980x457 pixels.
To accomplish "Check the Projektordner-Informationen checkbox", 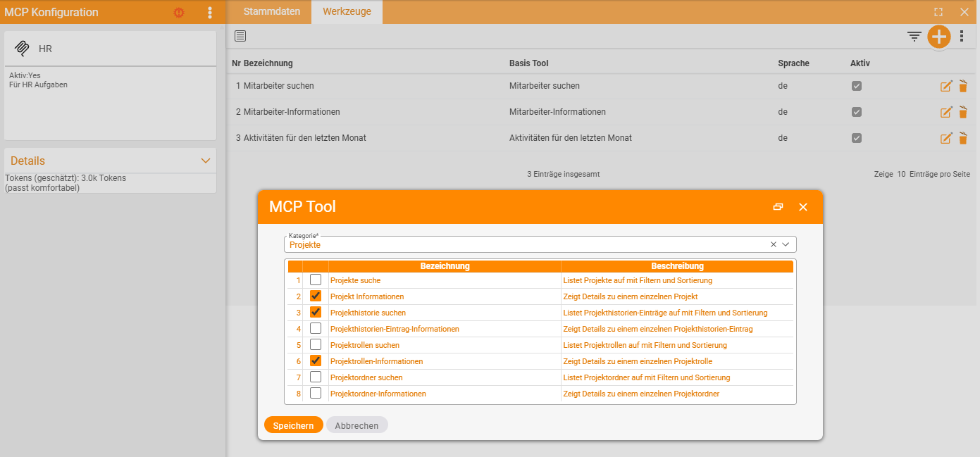I will pyautogui.click(x=316, y=393).
